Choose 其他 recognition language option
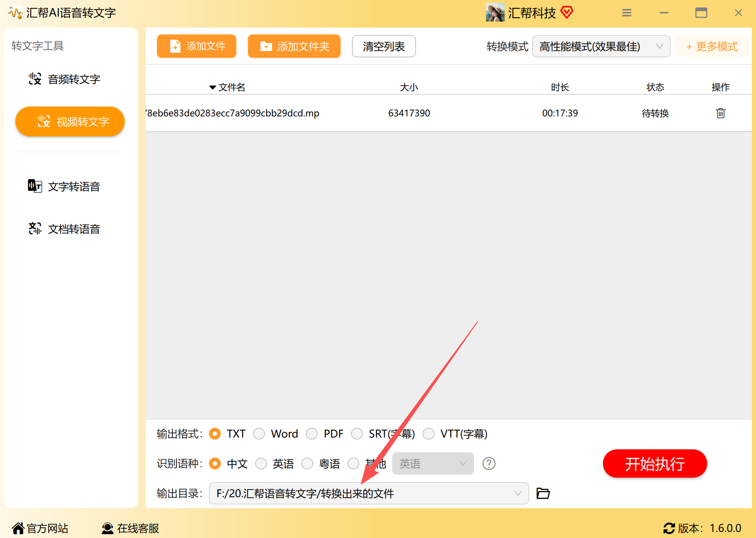This screenshot has height=538, width=756. (353, 463)
